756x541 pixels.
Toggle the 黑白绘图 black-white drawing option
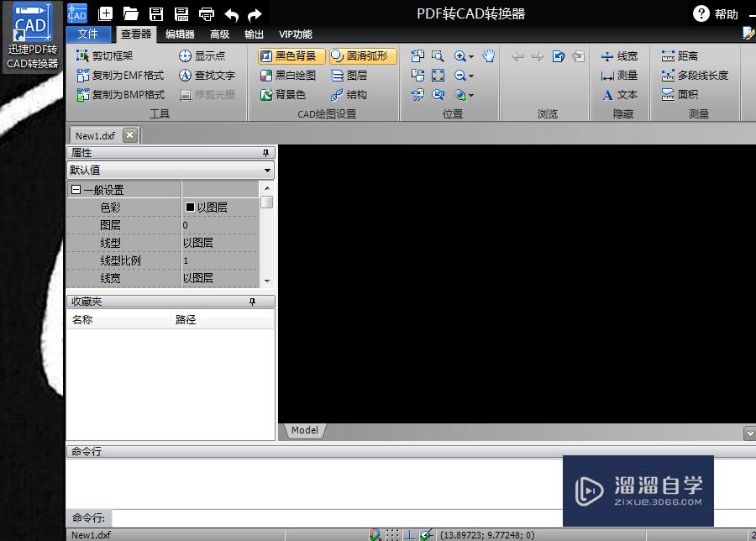(288, 76)
